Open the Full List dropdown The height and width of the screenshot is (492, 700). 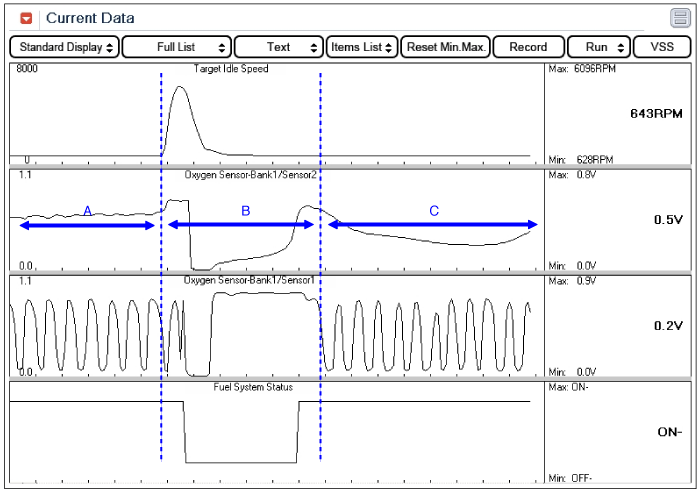(x=176, y=47)
